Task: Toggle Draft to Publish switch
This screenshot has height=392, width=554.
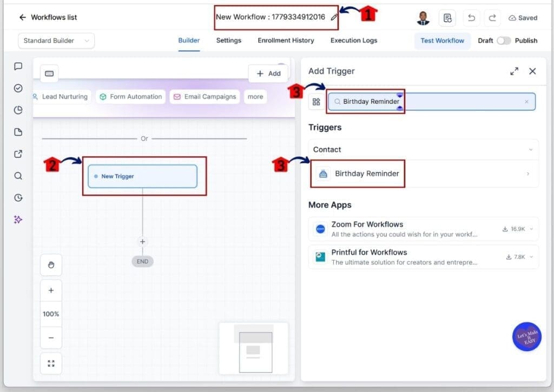Action: 504,41
